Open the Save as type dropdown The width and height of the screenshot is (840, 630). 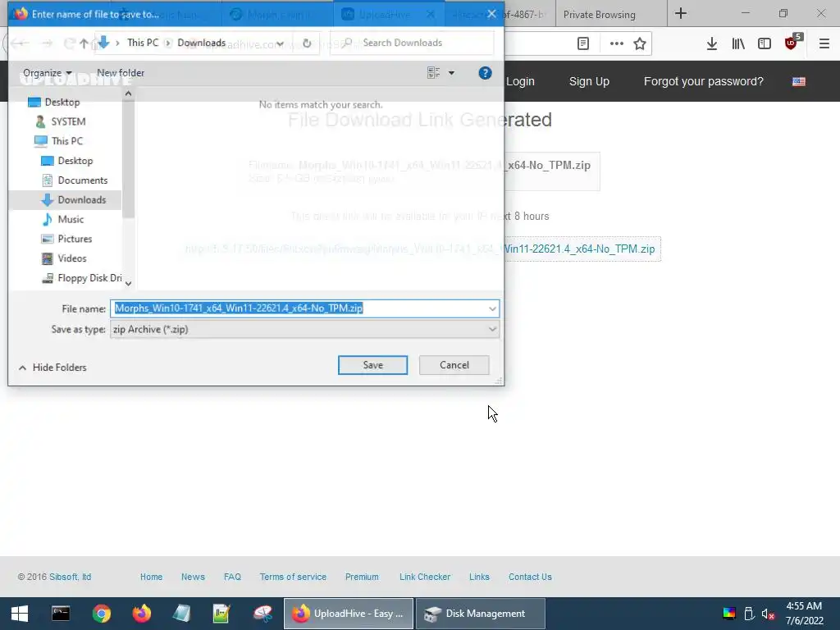(x=492, y=329)
